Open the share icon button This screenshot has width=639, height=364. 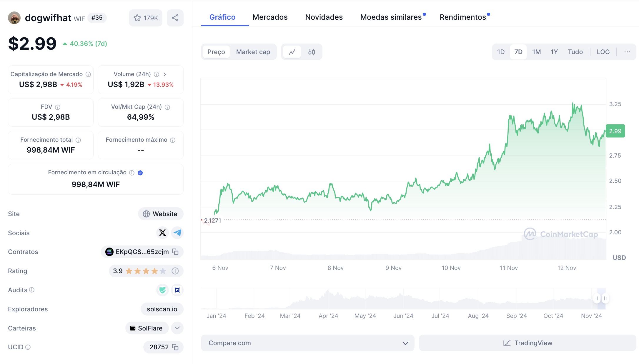click(x=175, y=18)
